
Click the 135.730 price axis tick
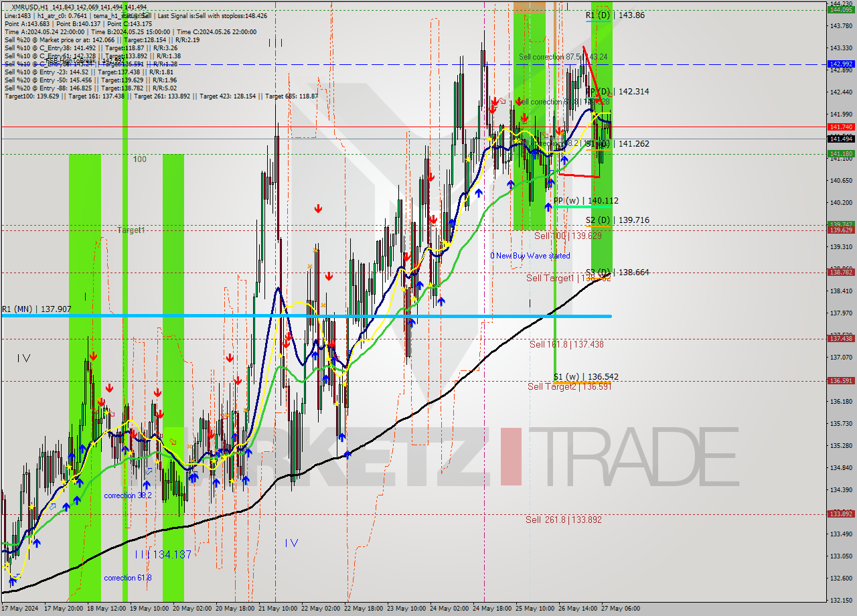click(x=841, y=423)
